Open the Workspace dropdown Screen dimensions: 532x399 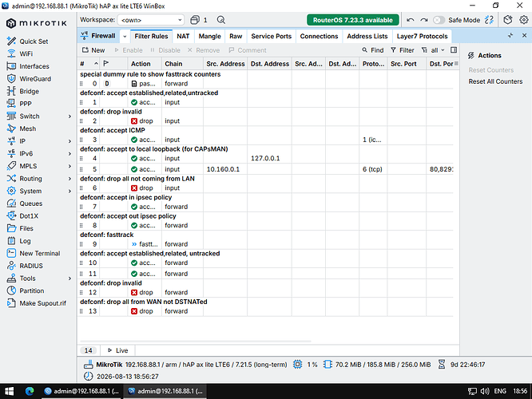pos(151,20)
